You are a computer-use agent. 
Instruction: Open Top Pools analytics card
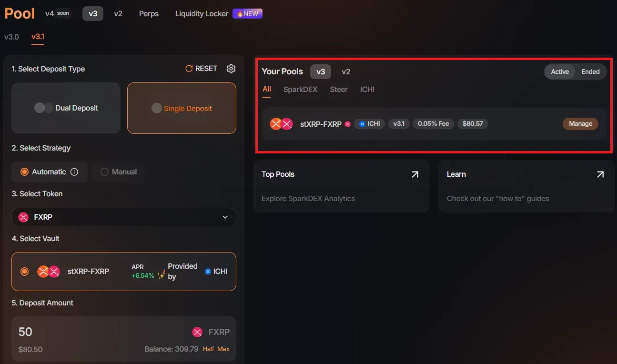coord(342,186)
